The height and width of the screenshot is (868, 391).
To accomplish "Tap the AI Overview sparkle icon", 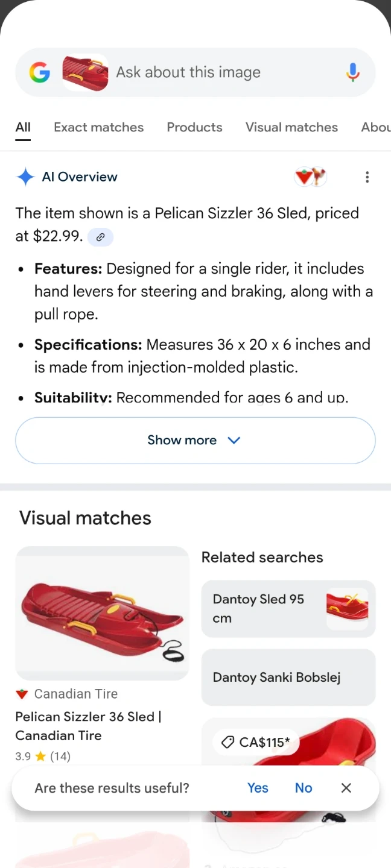I will pyautogui.click(x=25, y=177).
